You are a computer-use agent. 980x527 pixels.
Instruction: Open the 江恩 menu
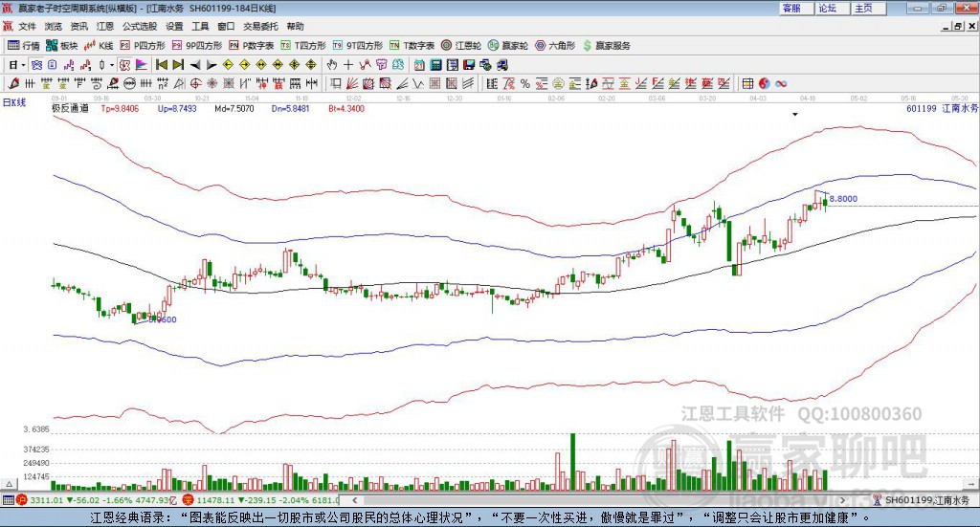pos(105,26)
